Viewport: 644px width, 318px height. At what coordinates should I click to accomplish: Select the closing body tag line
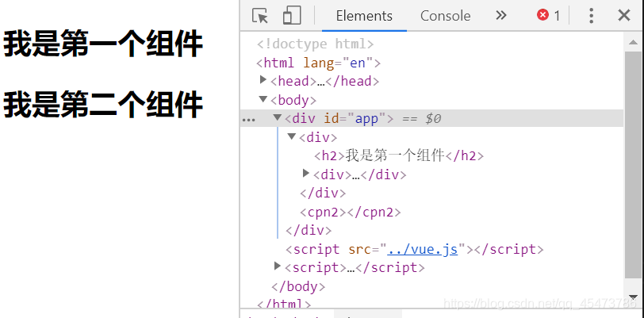point(298,286)
